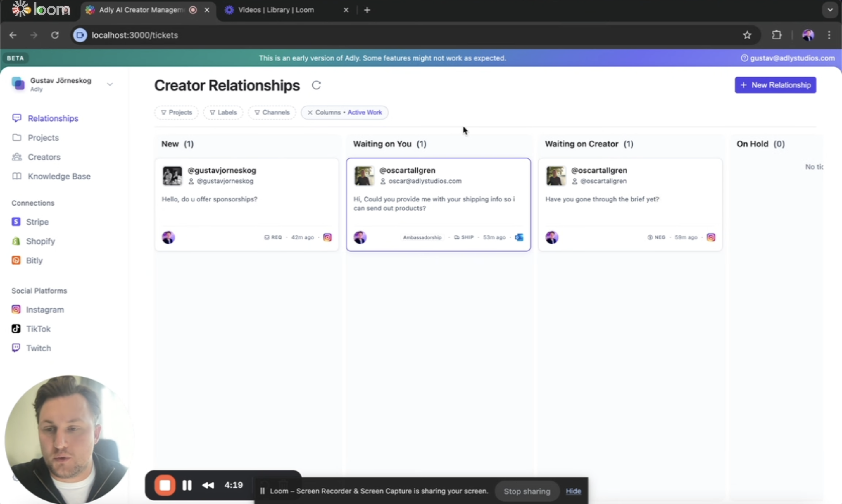Open the Shopify connection
Viewport: 842px width, 504px height.
pos(33,241)
